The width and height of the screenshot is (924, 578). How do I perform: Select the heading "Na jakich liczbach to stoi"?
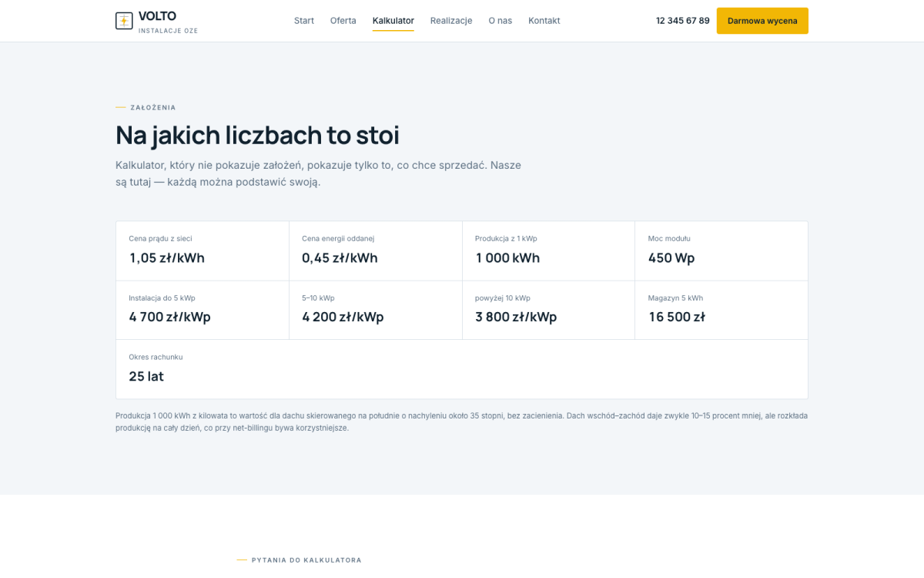click(257, 135)
